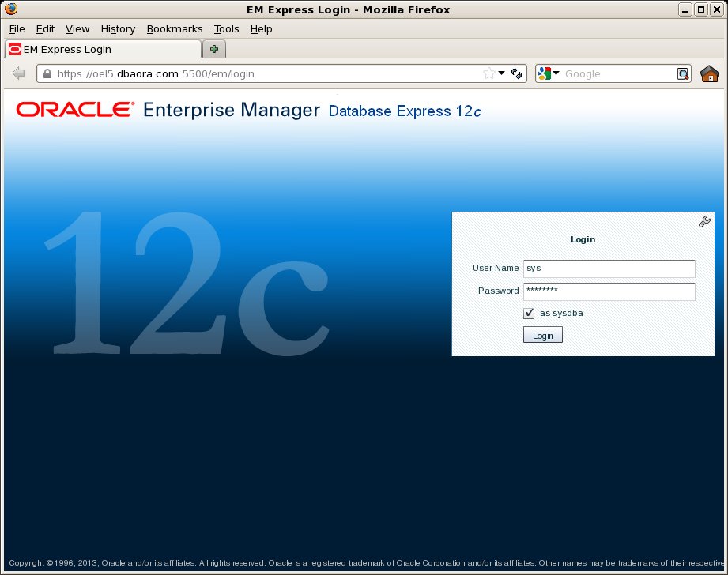The width and height of the screenshot is (728, 575).
Task: Click the search magnifier icon in Google box
Action: [682, 73]
